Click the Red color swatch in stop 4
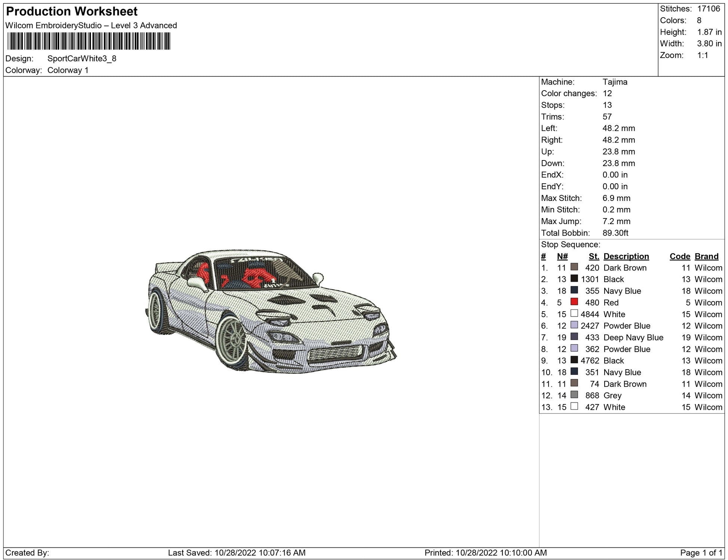Screen dimensions: 728x560 (x=574, y=302)
